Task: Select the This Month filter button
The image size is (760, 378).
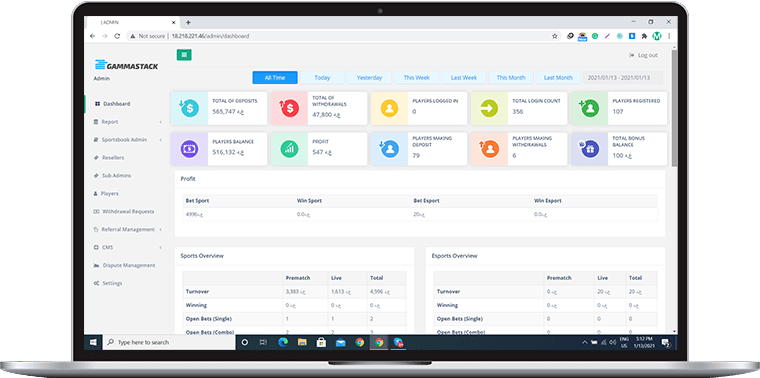Action: click(511, 78)
